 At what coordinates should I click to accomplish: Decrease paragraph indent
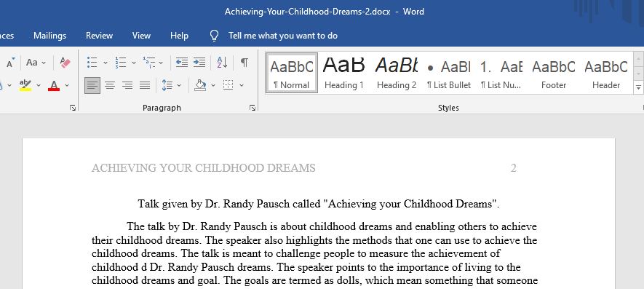click(181, 63)
